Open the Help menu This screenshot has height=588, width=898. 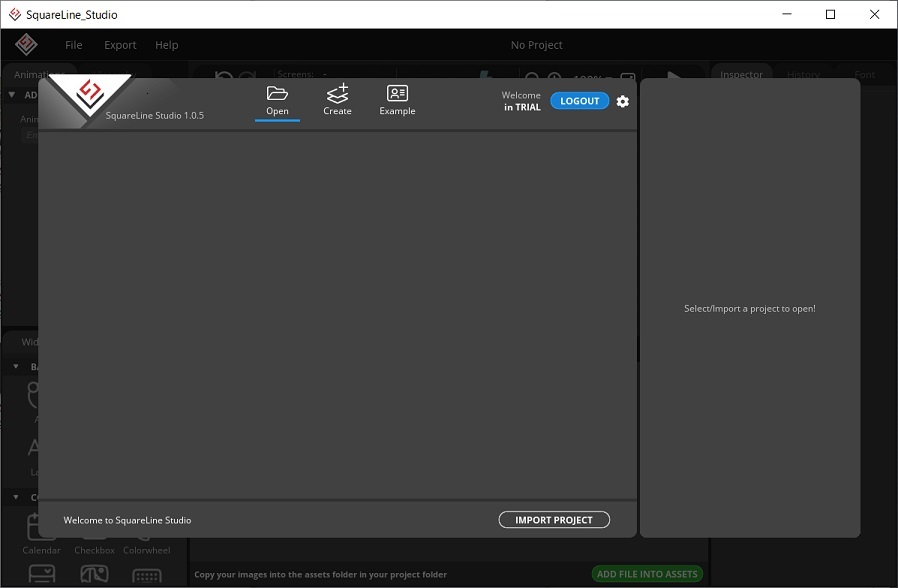(x=167, y=45)
